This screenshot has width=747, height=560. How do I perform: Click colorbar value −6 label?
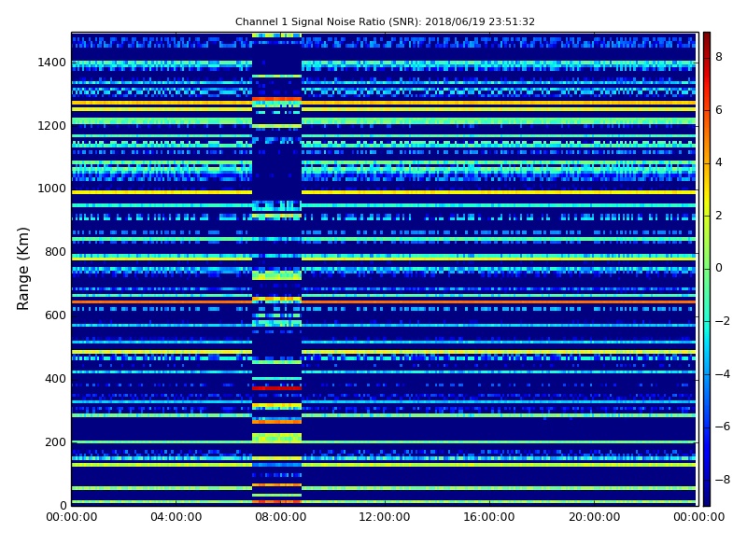point(723,427)
